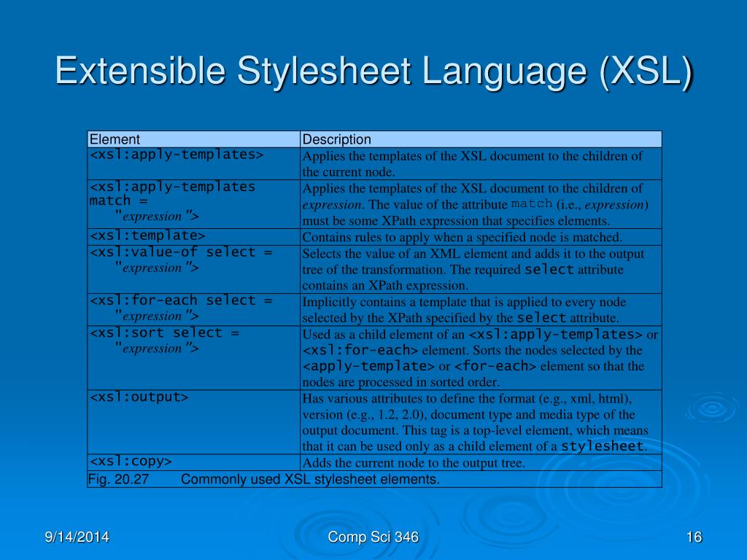
Task: Click the slide title 'Extensible Stylesheet Language (XSL)'
Action: coord(374,71)
